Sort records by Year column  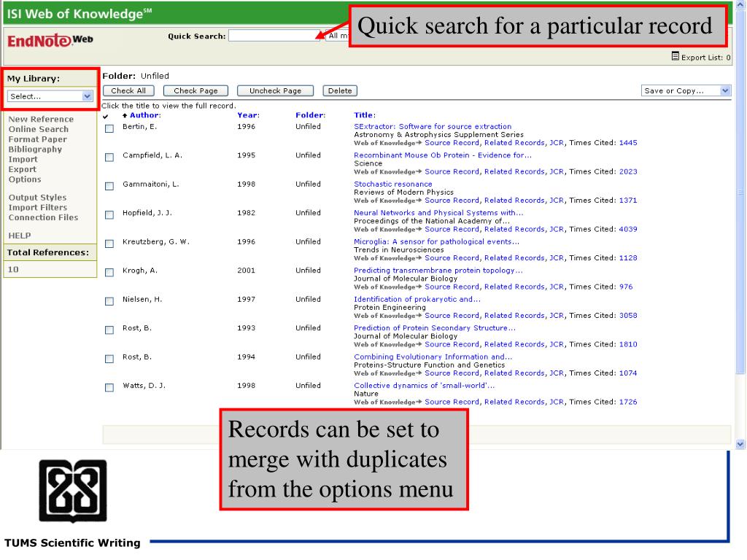point(248,115)
